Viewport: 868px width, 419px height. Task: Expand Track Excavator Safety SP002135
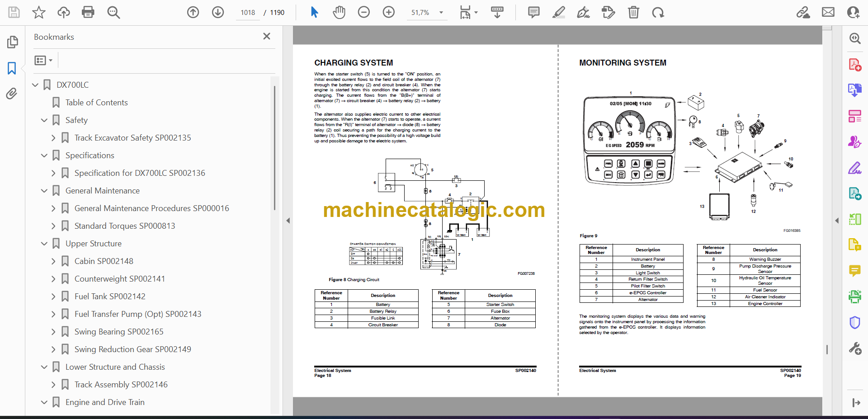point(53,138)
